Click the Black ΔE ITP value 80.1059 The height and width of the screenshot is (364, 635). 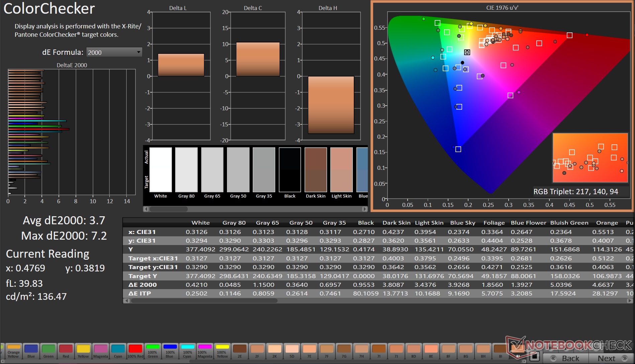(366, 293)
